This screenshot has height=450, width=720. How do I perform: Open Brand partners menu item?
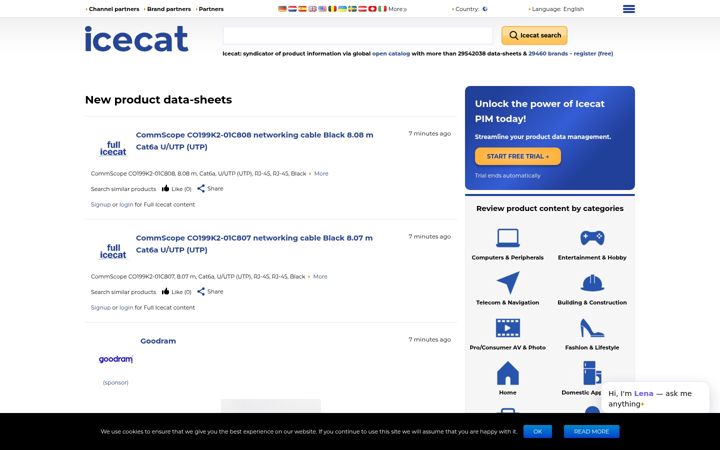coord(168,9)
